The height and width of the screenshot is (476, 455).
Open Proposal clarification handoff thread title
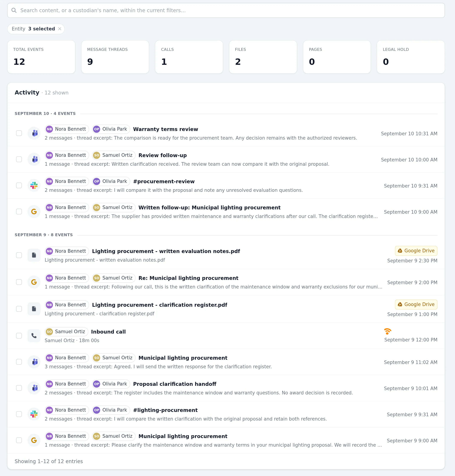(175, 384)
